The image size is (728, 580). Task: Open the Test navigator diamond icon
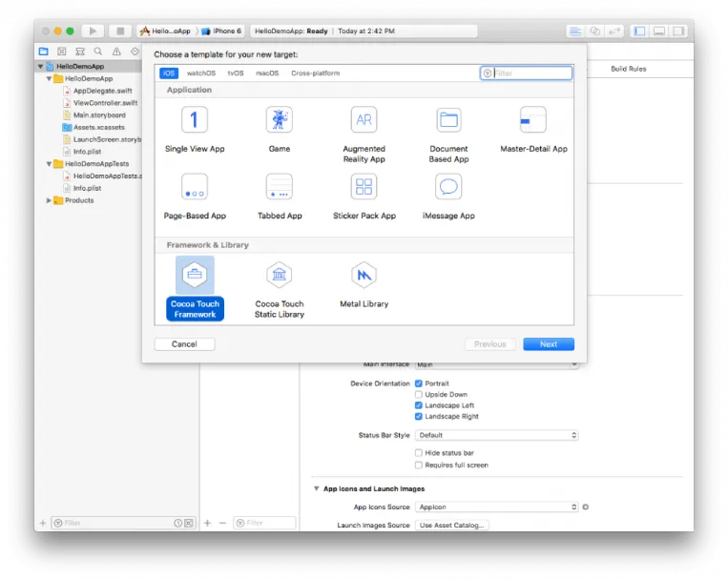(x=135, y=52)
